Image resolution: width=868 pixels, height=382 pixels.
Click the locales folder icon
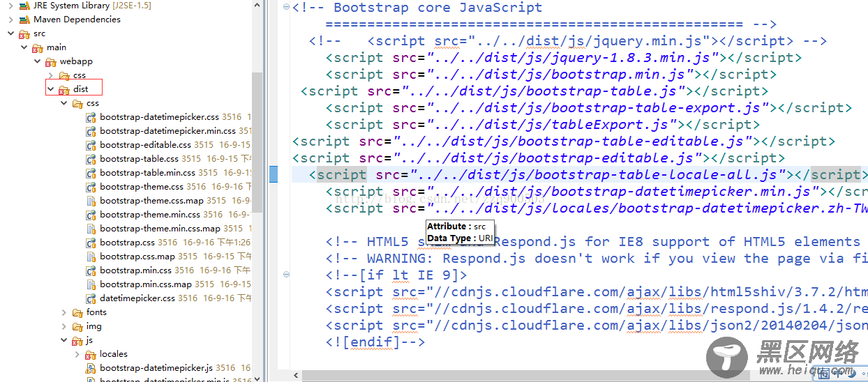click(x=90, y=354)
